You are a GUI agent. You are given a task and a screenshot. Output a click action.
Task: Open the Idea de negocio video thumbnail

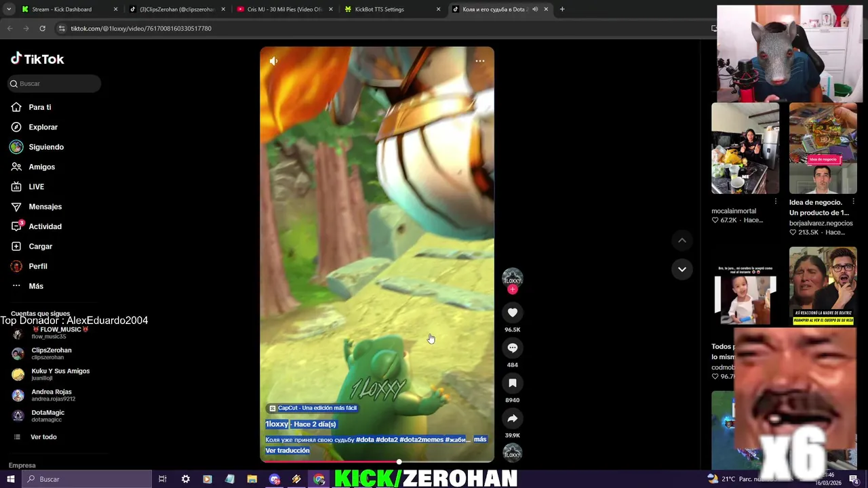pos(823,148)
